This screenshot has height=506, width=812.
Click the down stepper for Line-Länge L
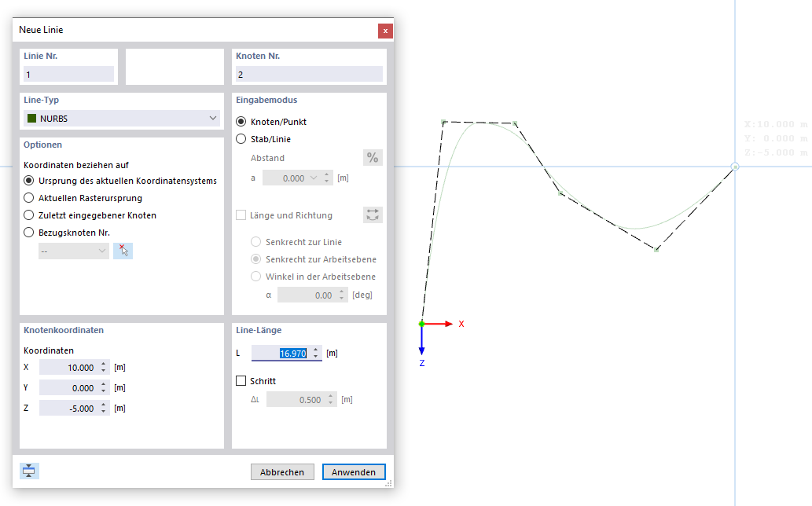(x=314, y=355)
